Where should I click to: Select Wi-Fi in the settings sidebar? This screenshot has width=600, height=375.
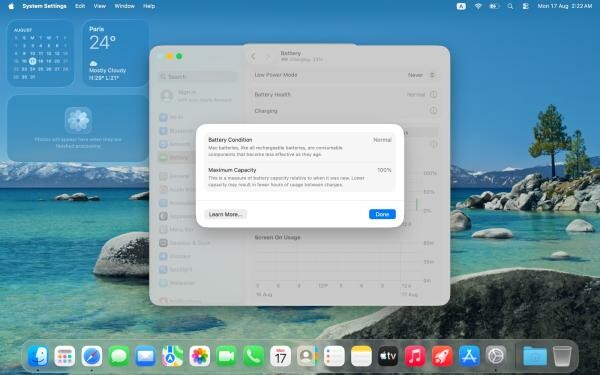click(x=197, y=117)
